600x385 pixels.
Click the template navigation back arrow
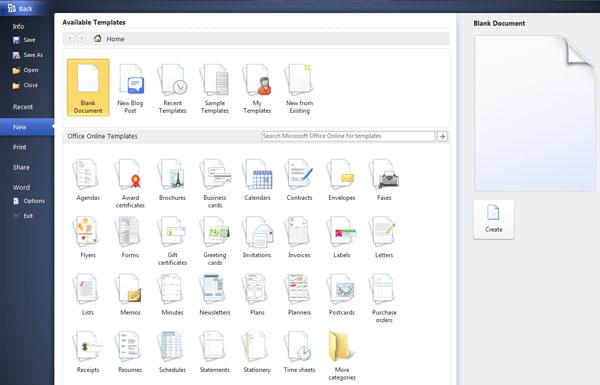point(70,38)
